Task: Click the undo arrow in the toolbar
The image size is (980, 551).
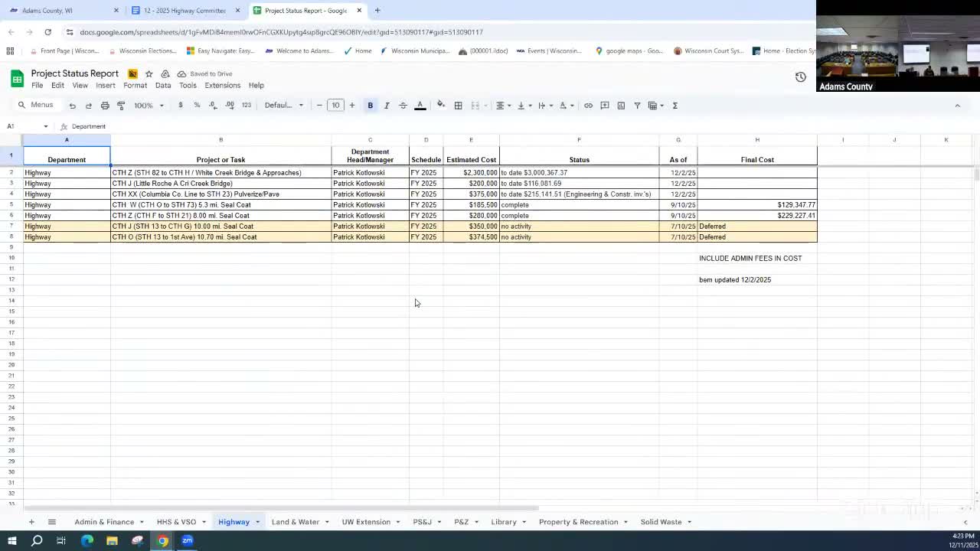Action: [x=73, y=106]
